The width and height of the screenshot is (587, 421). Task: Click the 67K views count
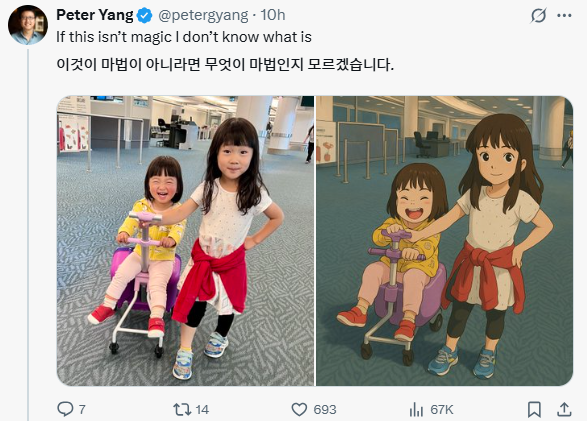(442, 409)
